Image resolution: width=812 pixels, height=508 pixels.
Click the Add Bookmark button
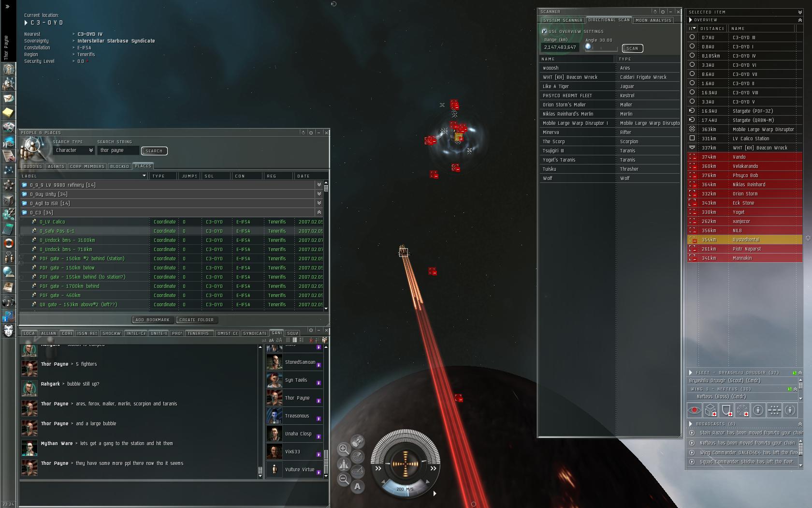(152, 320)
